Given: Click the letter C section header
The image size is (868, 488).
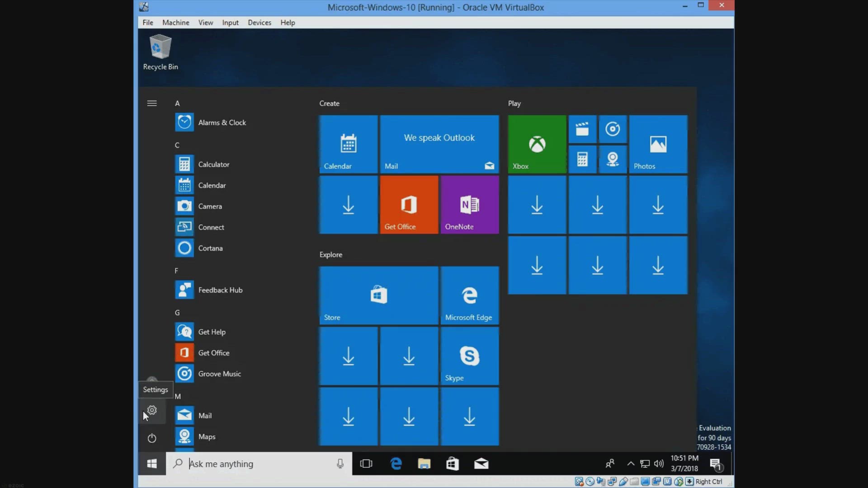Looking at the screenshot, I should (177, 145).
